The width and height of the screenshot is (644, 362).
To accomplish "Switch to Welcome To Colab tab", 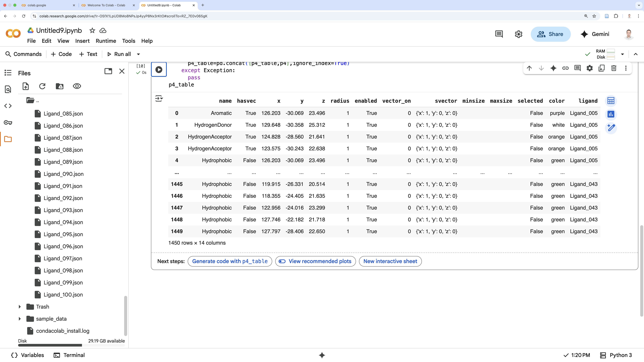I will 106,5.
